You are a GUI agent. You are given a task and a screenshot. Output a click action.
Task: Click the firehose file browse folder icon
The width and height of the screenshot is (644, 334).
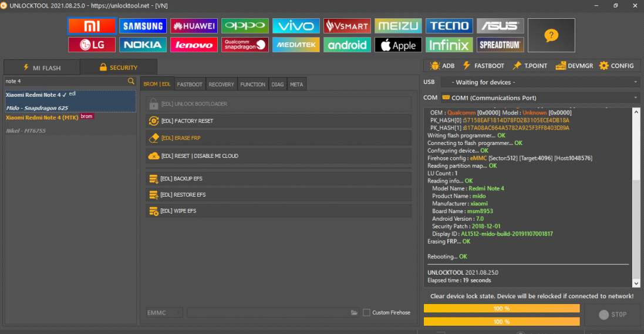coord(354,313)
